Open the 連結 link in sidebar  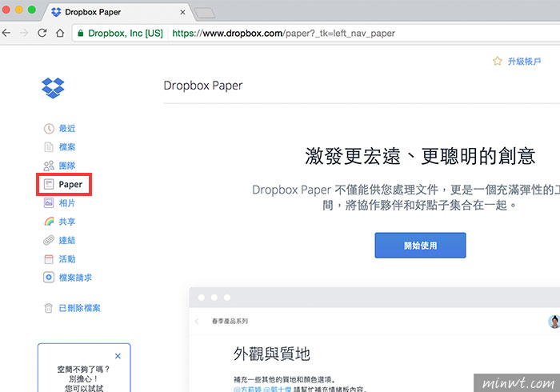click(67, 240)
